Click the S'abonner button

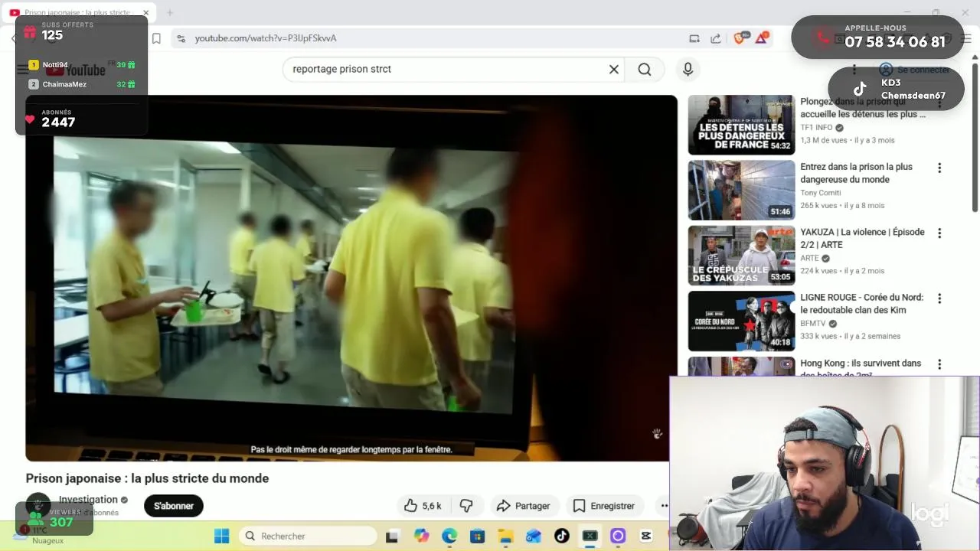(174, 506)
